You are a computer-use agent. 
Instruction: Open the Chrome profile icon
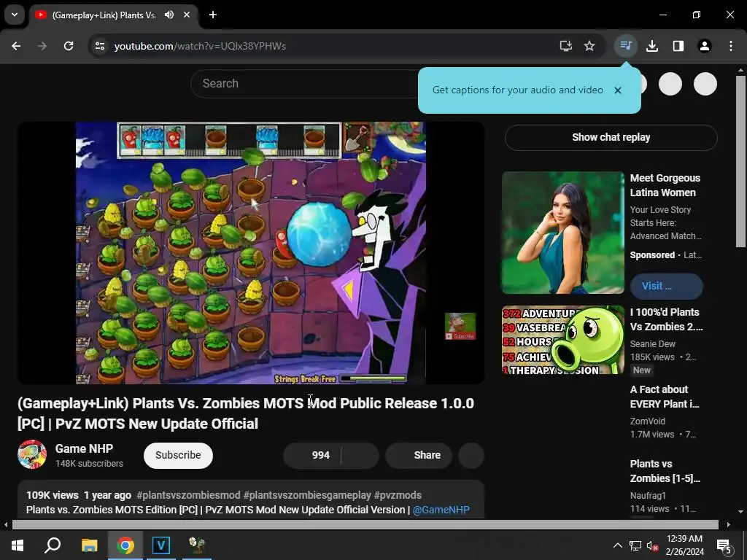tap(705, 46)
